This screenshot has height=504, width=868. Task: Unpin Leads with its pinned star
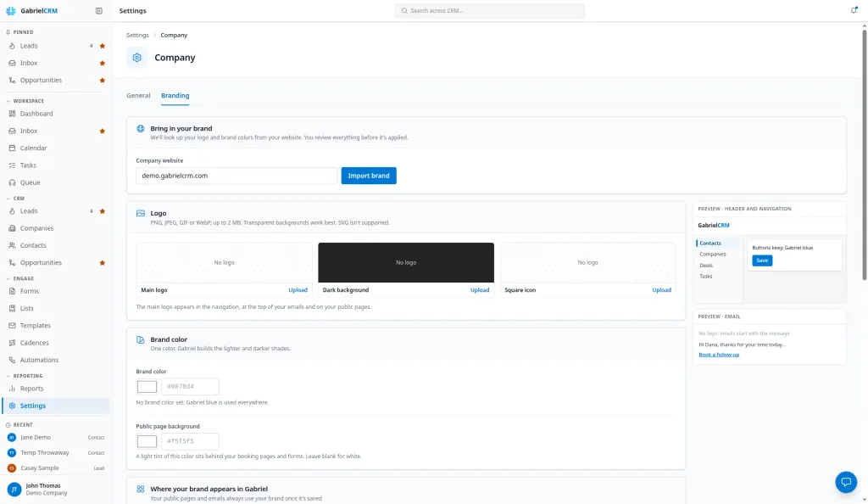pos(103,46)
